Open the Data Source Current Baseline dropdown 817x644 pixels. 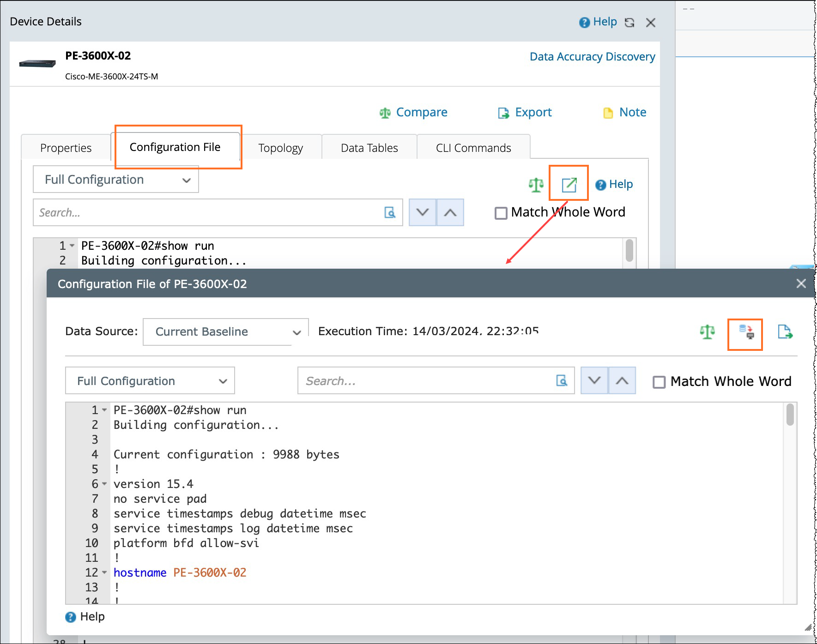click(x=226, y=332)
